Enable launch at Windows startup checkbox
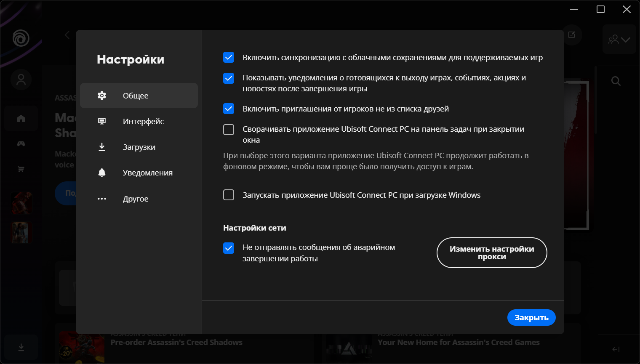The height and width of the screenshot is (364, 640). (x=229, y=195)
